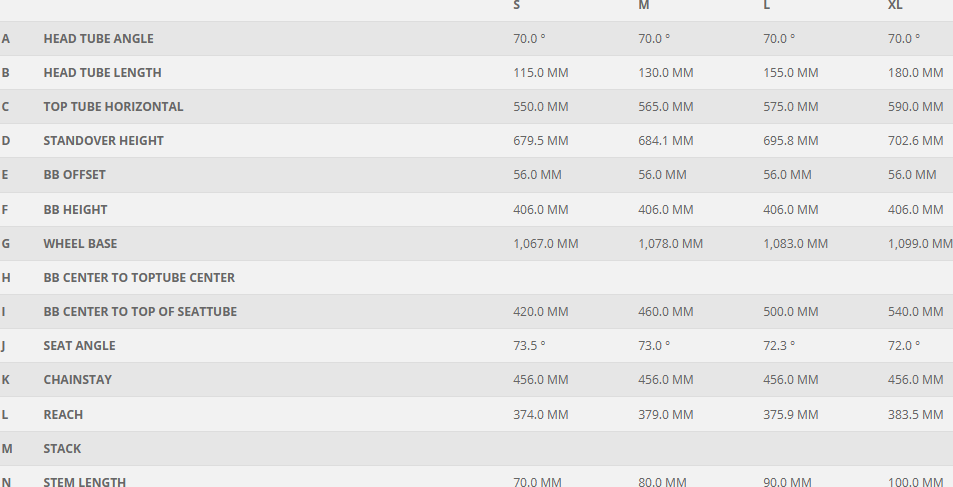
Task: Click the 72.3 ° seat angle value
Action: tap(779, 346)
